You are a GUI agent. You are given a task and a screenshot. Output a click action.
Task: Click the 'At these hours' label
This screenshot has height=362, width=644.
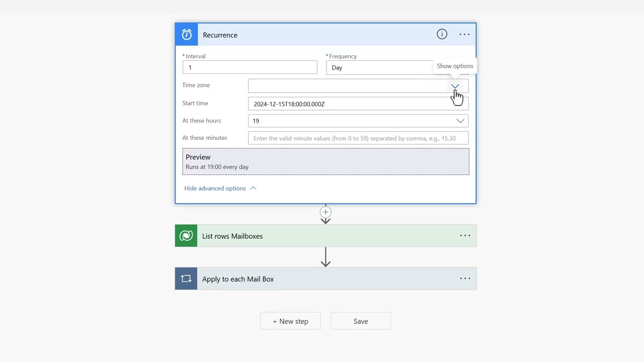[x=202, y=121]
